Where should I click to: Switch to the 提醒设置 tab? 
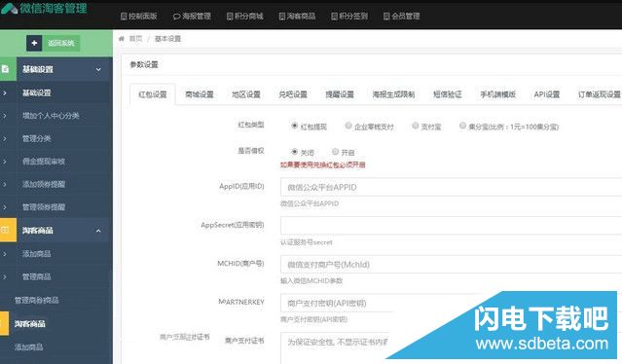coord(340,94)
